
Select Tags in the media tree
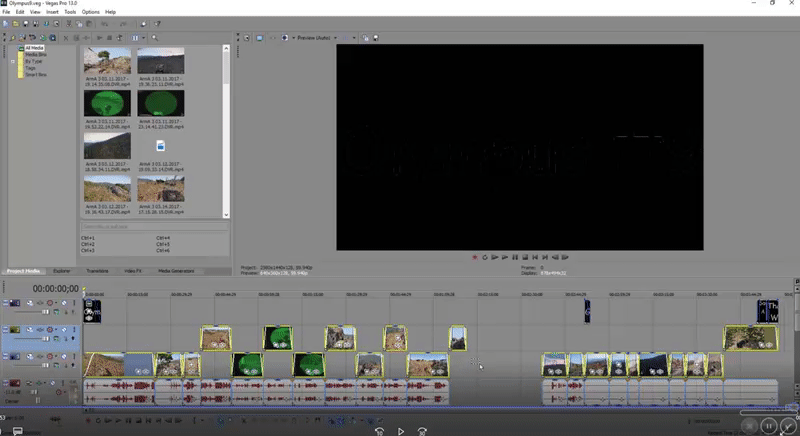pos(31,68)
